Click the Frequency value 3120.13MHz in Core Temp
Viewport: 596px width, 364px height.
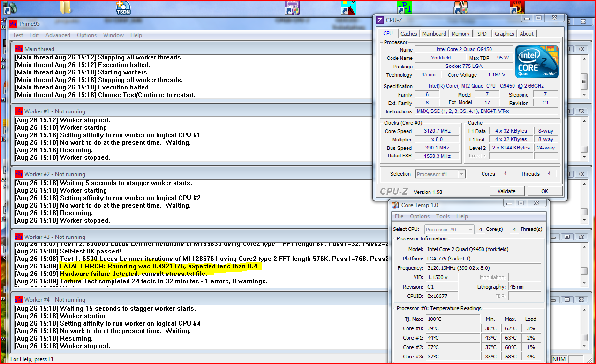(483, 268)
